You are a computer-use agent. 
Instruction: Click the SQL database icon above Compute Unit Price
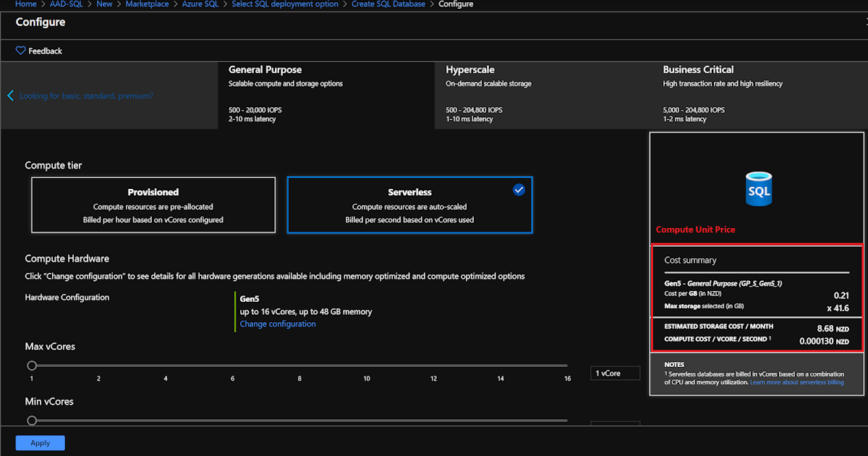tap(759, 188)
